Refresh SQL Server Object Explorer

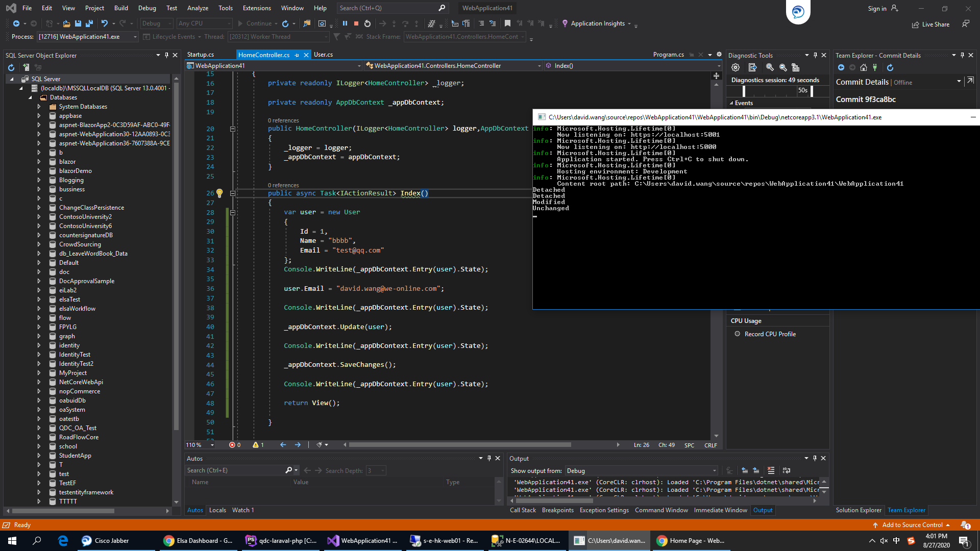(11, 68)
